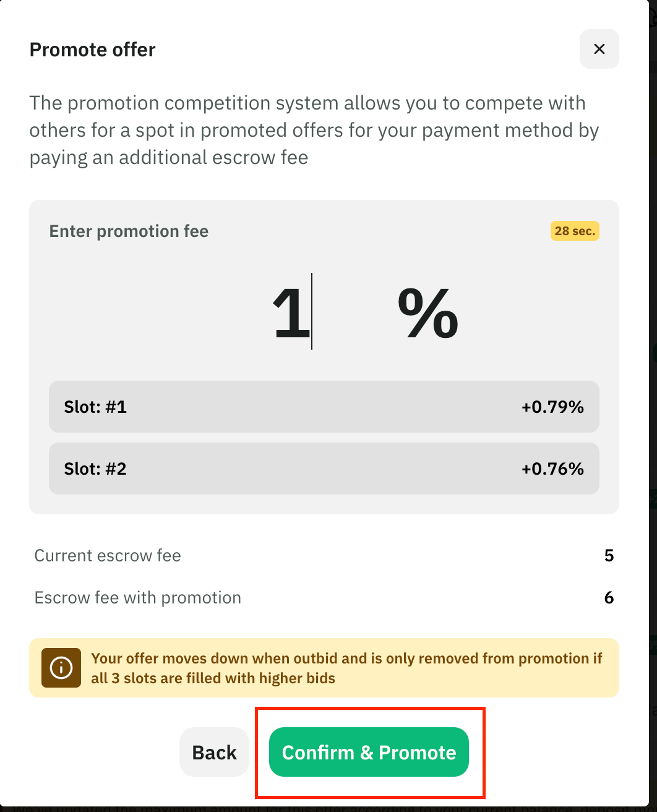
Task: Click the info icon in yellow banner
Action: [x=61, y=668]
